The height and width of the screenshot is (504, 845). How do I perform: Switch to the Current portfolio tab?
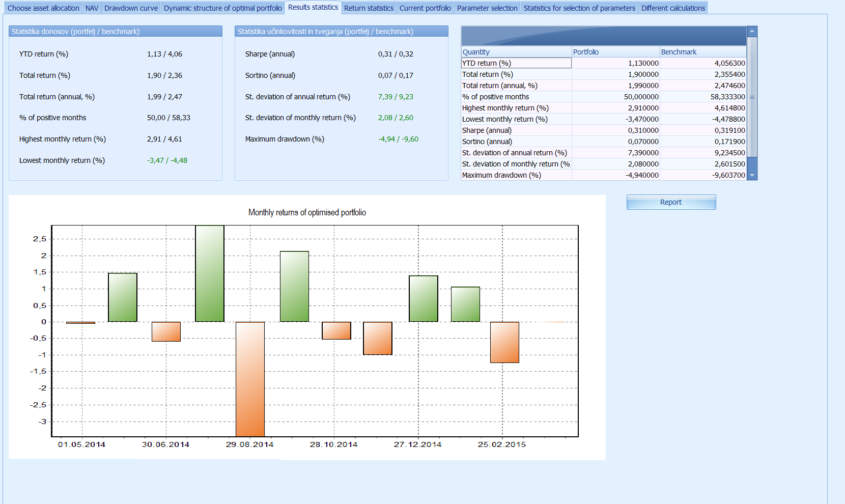(425, 8)
